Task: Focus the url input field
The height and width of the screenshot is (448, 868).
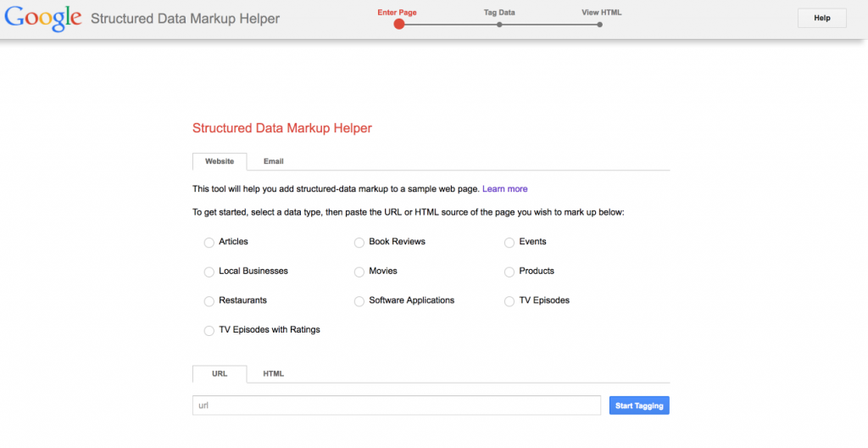Action: 397,406
